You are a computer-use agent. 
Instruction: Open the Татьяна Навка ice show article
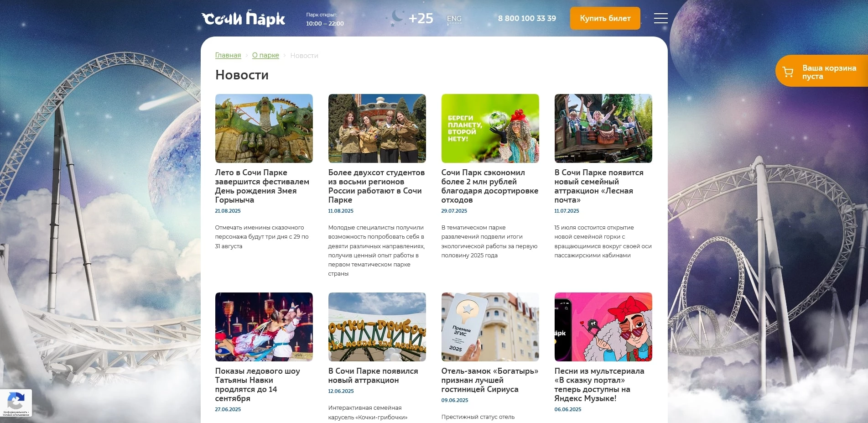tap(258, 385)
